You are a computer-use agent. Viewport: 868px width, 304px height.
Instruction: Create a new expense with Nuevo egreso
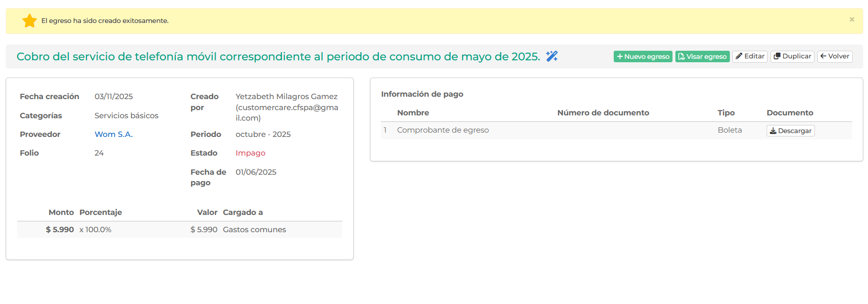pos(642,56)
